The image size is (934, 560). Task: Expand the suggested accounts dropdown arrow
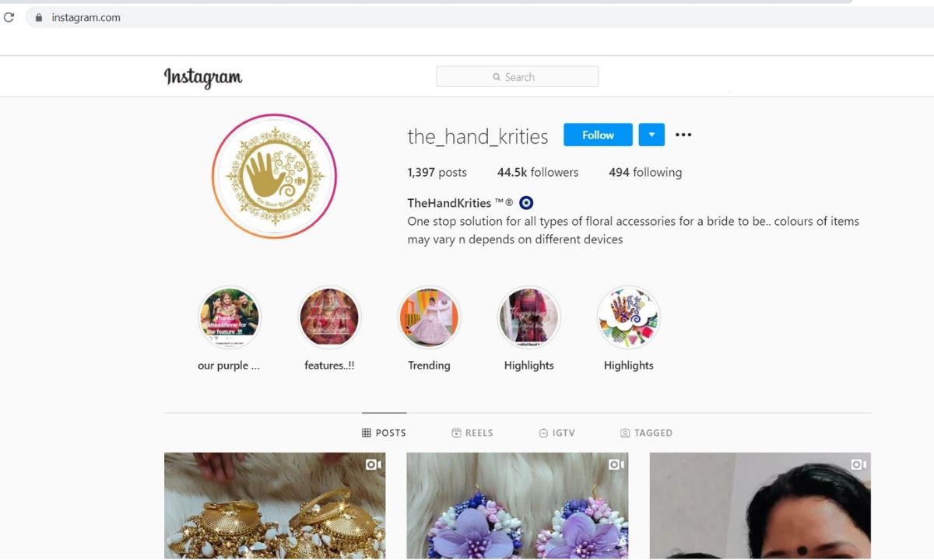[651, 135]
